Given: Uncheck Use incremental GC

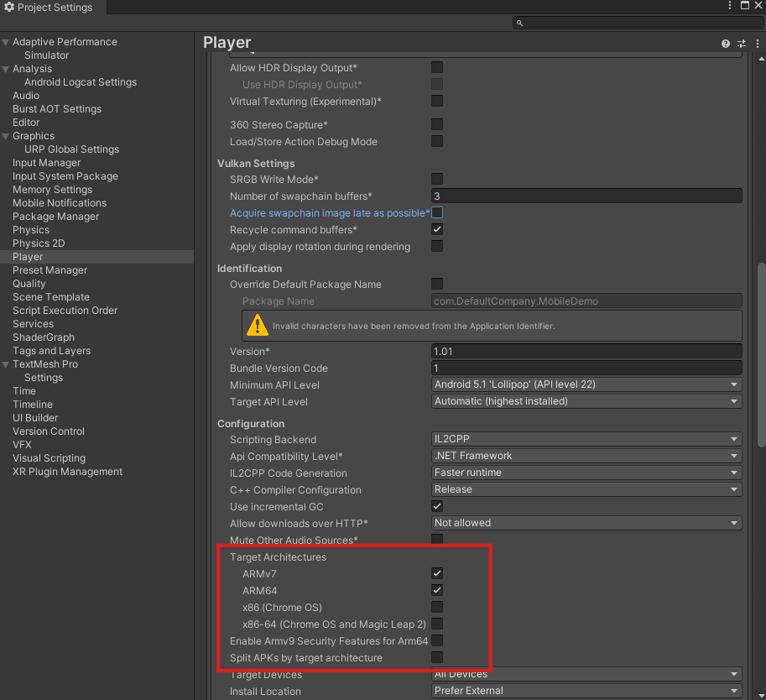Looking at the screenshot, I should pyautogui.click(x=437, y=506).
